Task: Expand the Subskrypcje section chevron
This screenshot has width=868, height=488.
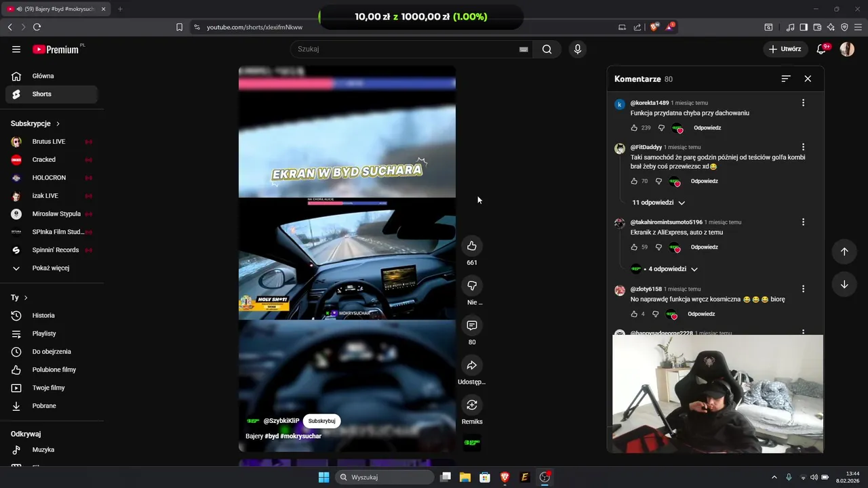Action: [58, 124]
